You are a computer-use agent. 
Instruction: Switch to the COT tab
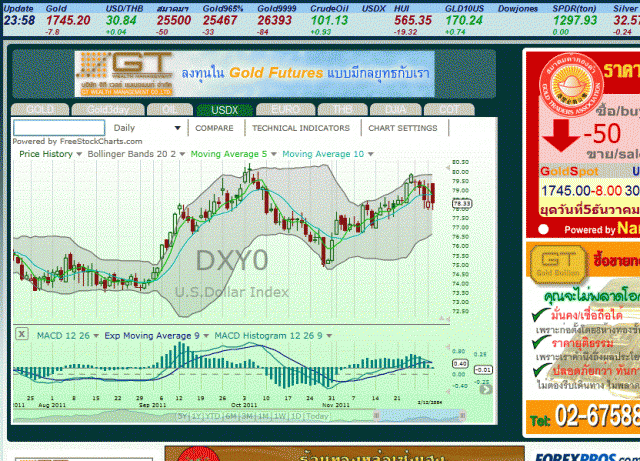(449, 110)
